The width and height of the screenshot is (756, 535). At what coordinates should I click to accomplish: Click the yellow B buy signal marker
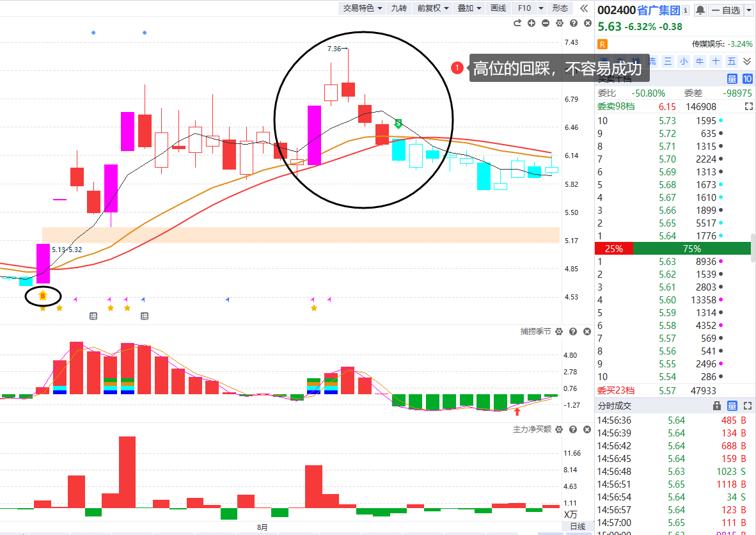click(x=43, y=296)
